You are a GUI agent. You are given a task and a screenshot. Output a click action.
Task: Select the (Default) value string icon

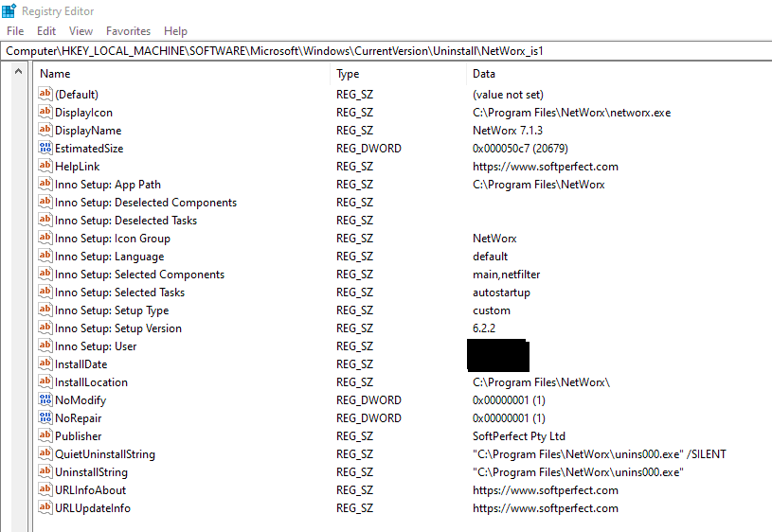(x=45, y=94)
